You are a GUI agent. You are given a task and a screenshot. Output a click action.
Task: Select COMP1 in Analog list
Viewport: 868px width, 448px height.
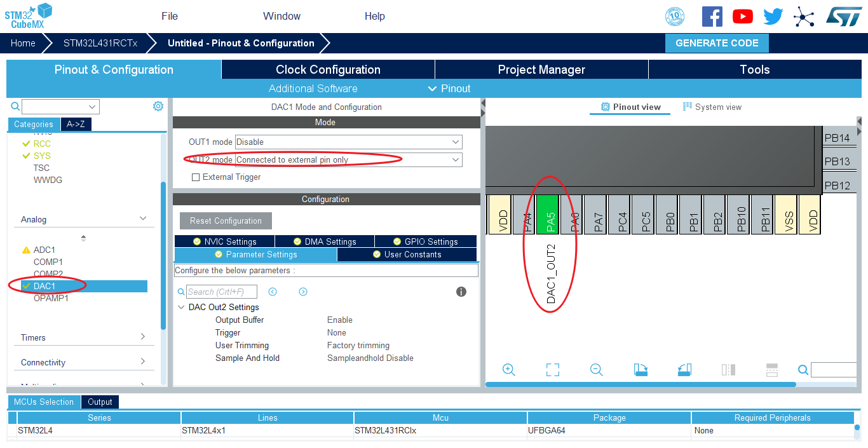48,262
